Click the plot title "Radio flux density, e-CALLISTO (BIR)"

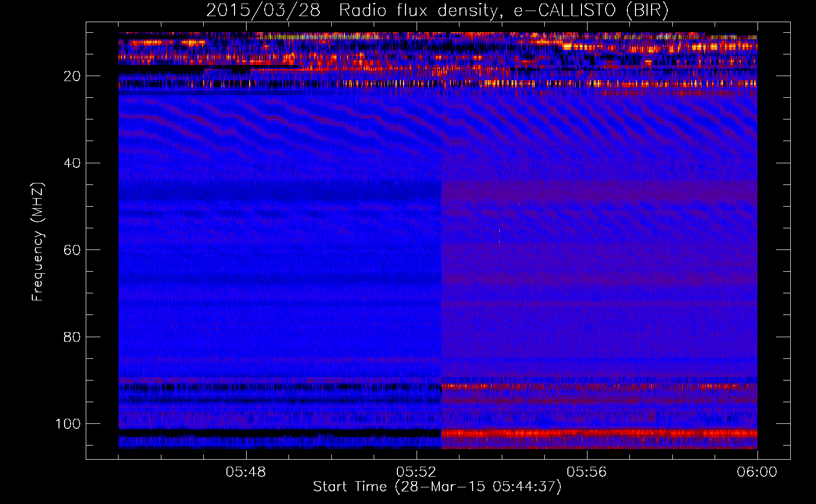[504, 11]
